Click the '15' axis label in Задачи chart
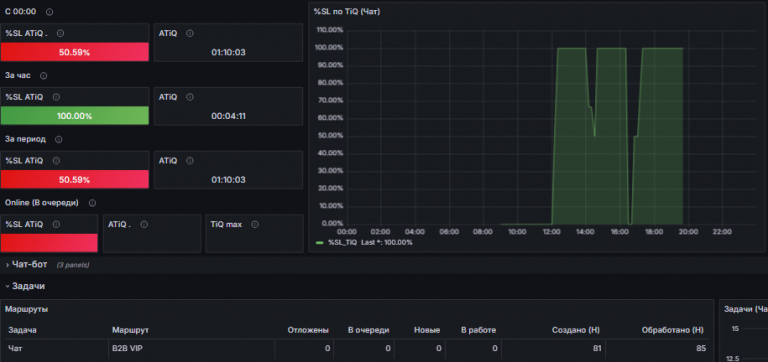The height and width of the screenshot is (362, 768). point(735,329)
